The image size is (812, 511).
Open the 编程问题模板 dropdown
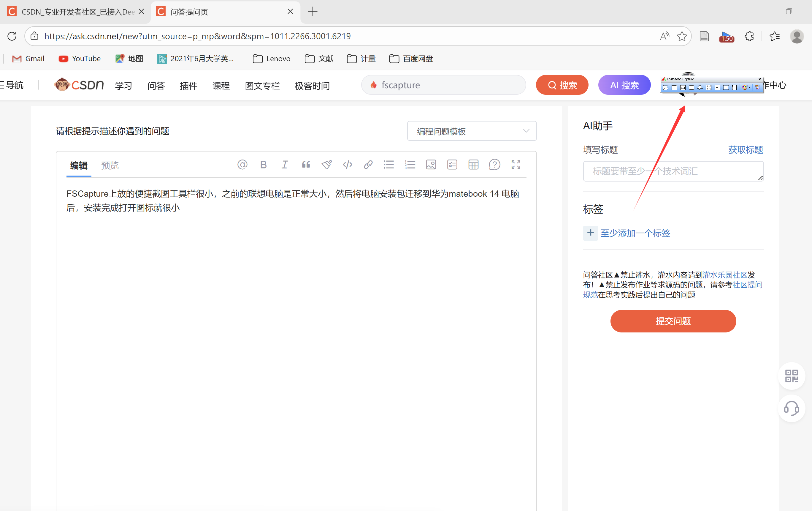click(471, 131)
